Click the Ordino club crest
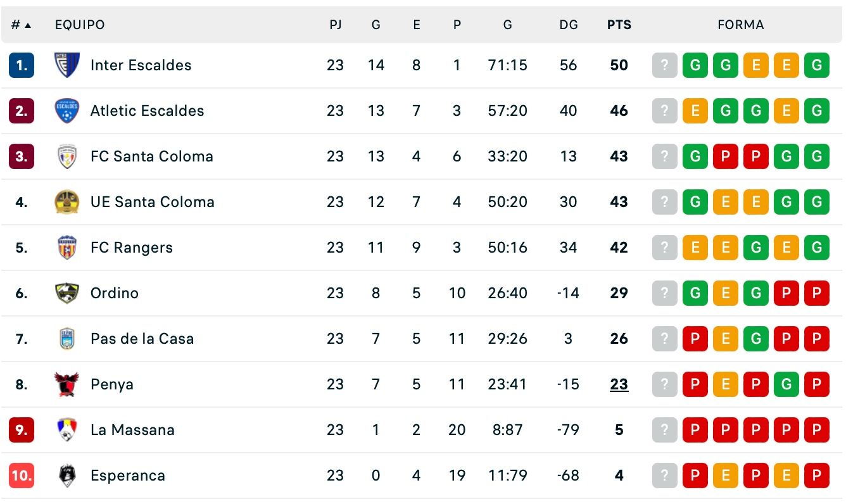 (66, 293)
